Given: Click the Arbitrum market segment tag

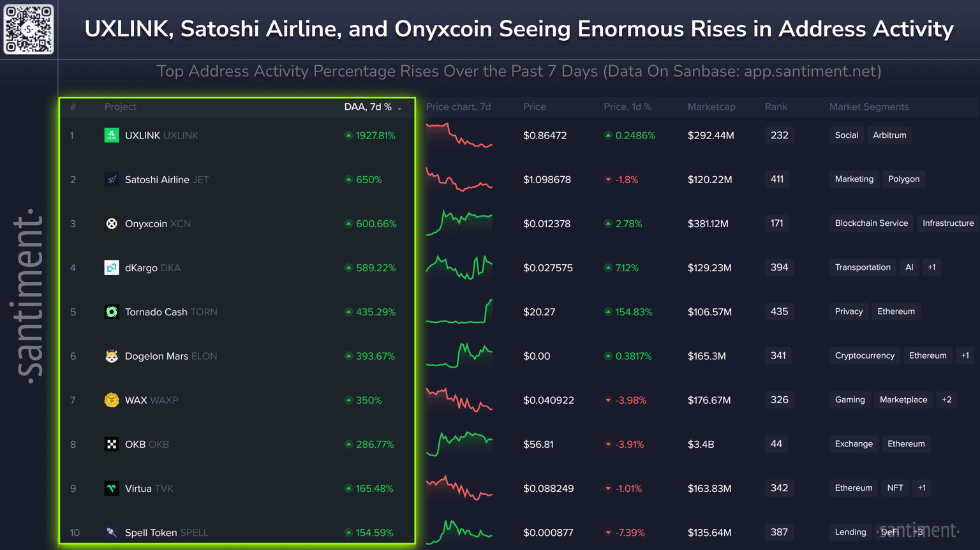Looking at the screenshot, I should [x=889, y=135].
